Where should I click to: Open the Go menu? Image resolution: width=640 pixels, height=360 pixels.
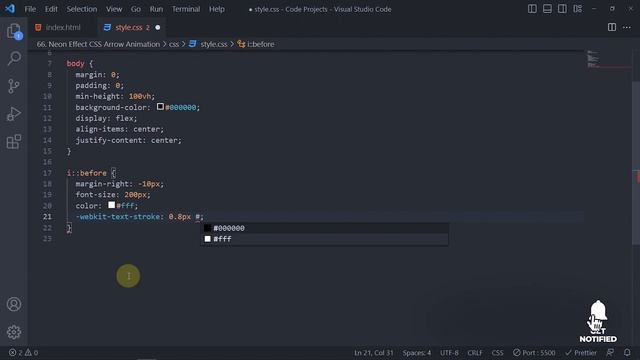point(136,9)
